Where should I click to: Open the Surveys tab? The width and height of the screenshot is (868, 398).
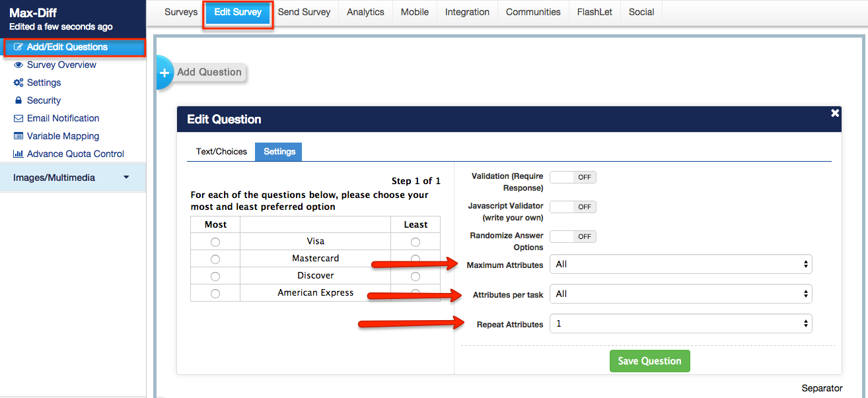click(181, 12)
